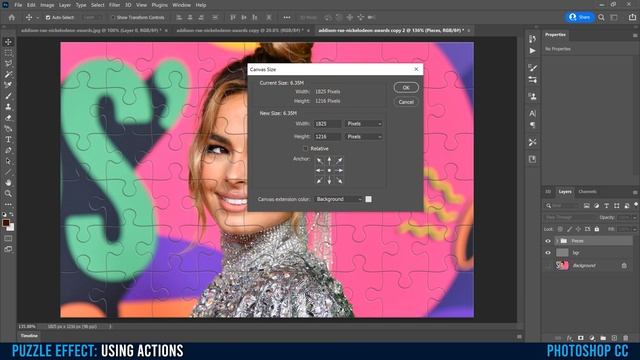Hide the bgr layer eye icon
Image resolution: width=640 pixels, height=360 pixels.
pos(548,253)
